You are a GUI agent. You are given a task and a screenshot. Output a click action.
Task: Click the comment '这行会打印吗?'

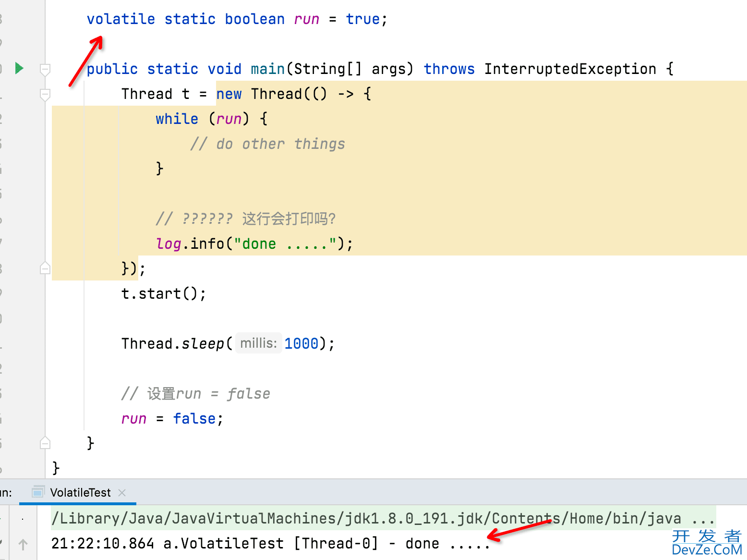(289, 219)
